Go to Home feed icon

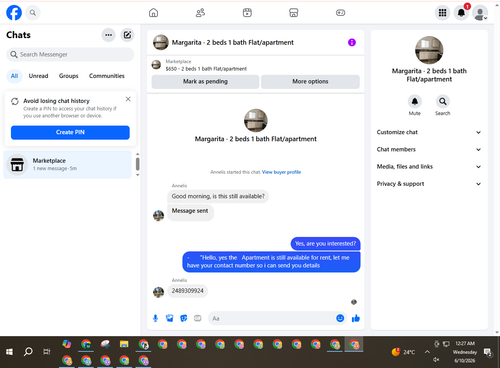click(153, 13)
